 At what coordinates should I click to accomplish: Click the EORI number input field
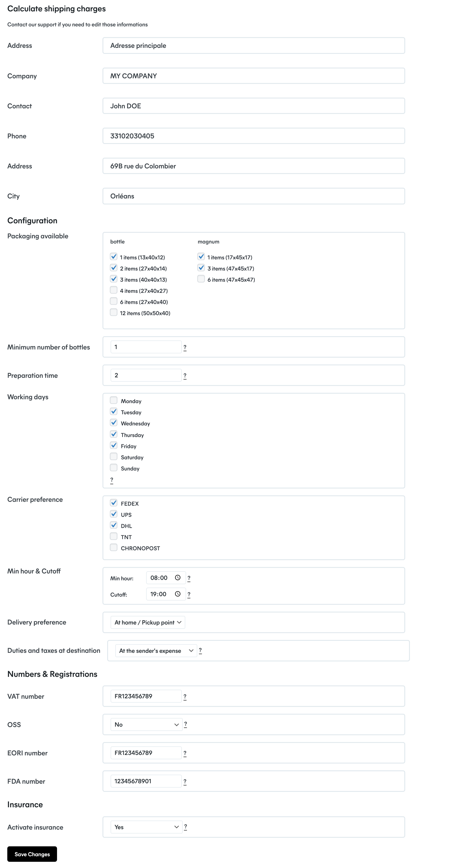146,753
